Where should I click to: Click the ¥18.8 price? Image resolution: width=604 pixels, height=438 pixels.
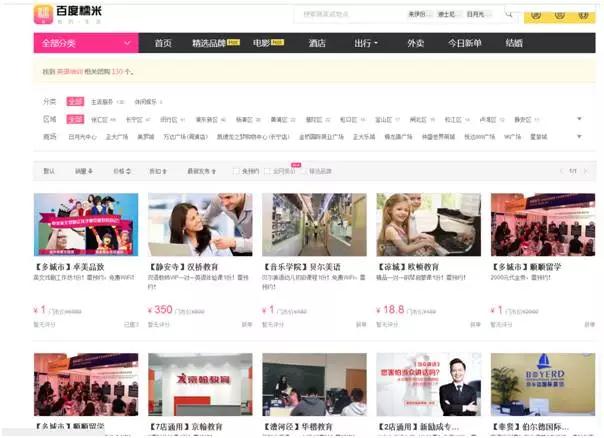(x=390, y=310)
